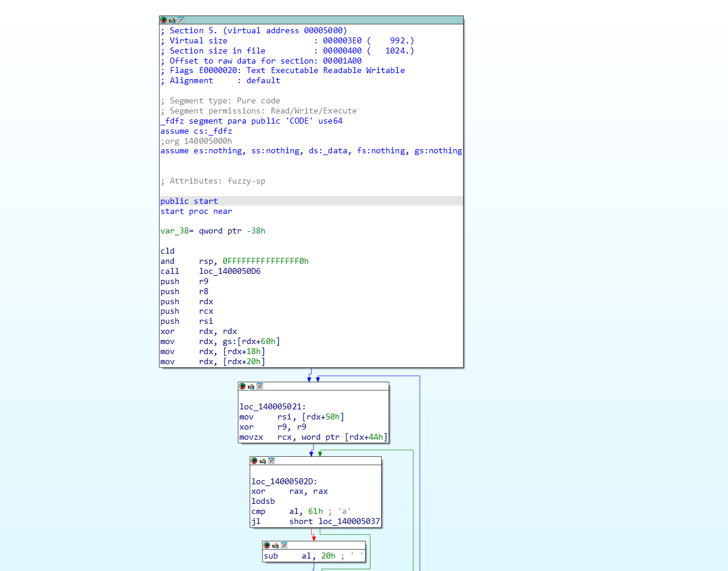This screenshot has width=728, height=571.
Task: Click the 'Section 5' virtual address comment
Action: point(254,30)
